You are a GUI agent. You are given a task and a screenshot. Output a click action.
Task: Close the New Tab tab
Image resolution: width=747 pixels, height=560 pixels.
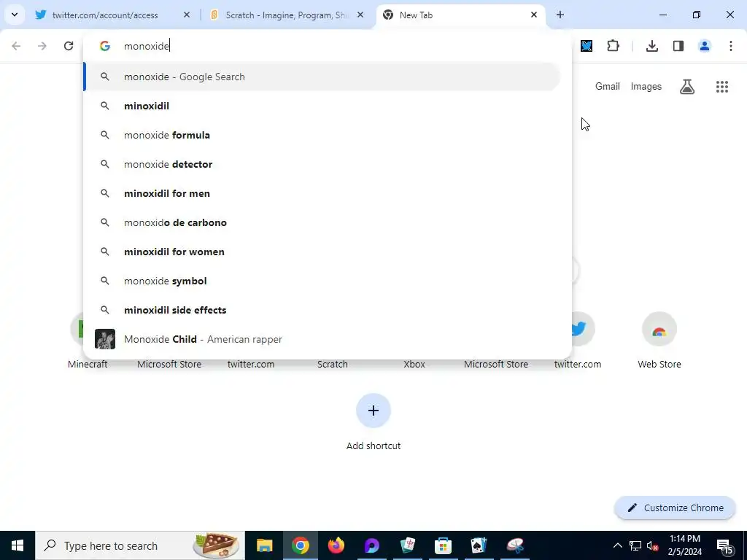[x=534, y=15]
